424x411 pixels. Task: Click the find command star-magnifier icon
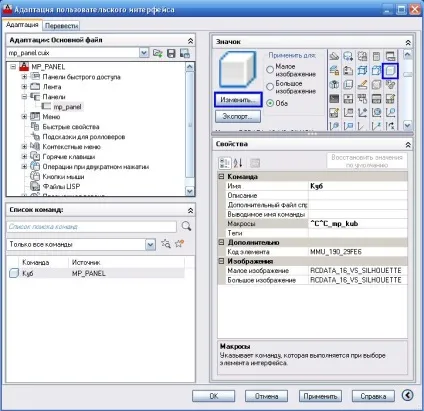[166, 244]
